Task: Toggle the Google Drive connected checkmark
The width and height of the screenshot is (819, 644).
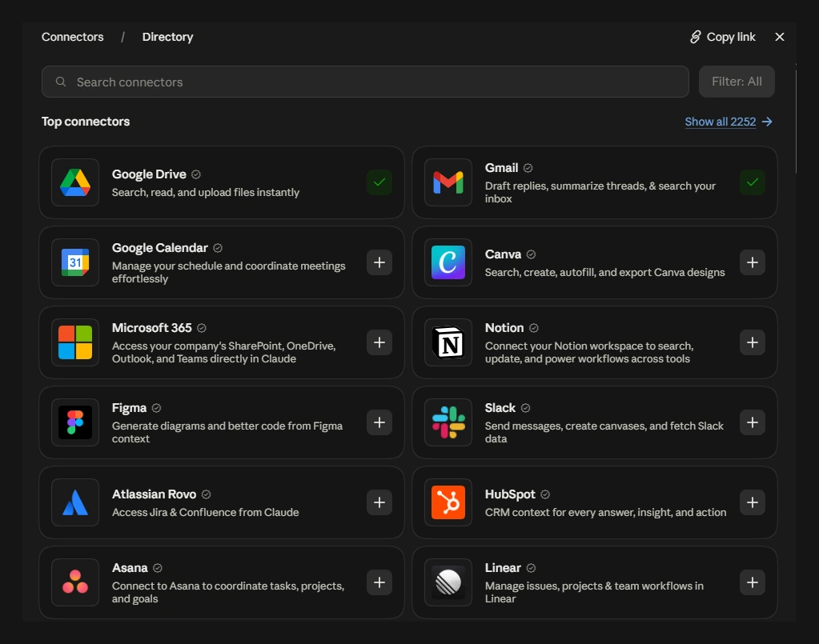Action: coord(379,182)
